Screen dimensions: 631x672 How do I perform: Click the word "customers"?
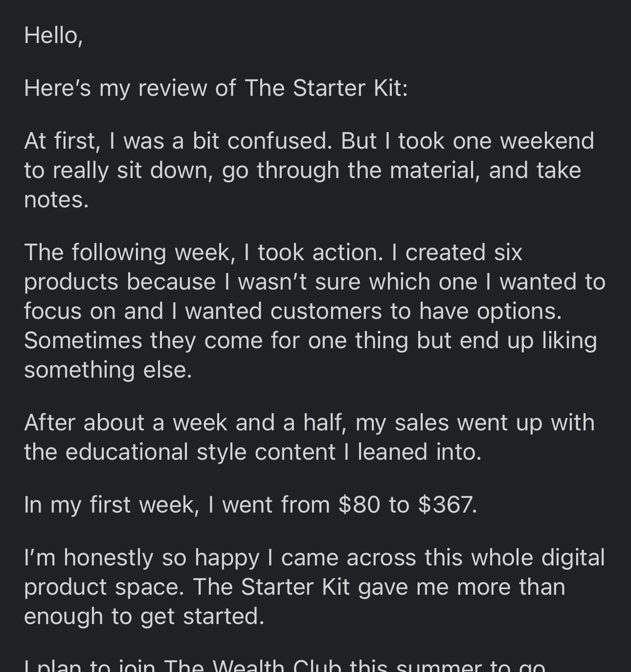[326, 311]
